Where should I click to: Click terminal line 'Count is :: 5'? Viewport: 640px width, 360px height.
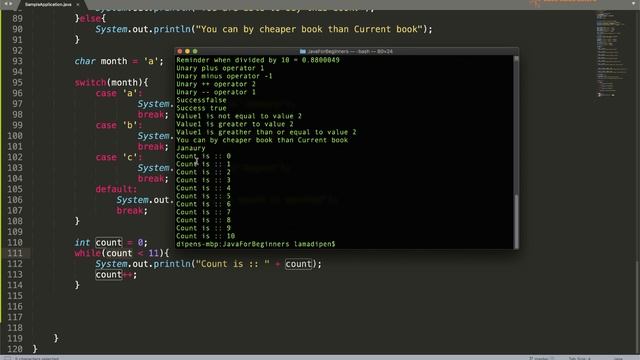tap(203, 196)
